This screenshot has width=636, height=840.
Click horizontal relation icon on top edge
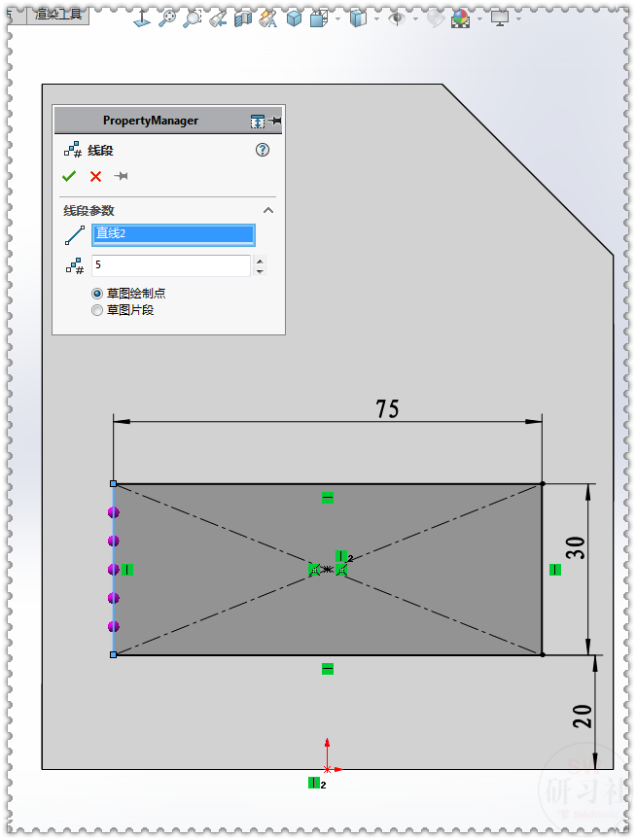pos(328,498)
